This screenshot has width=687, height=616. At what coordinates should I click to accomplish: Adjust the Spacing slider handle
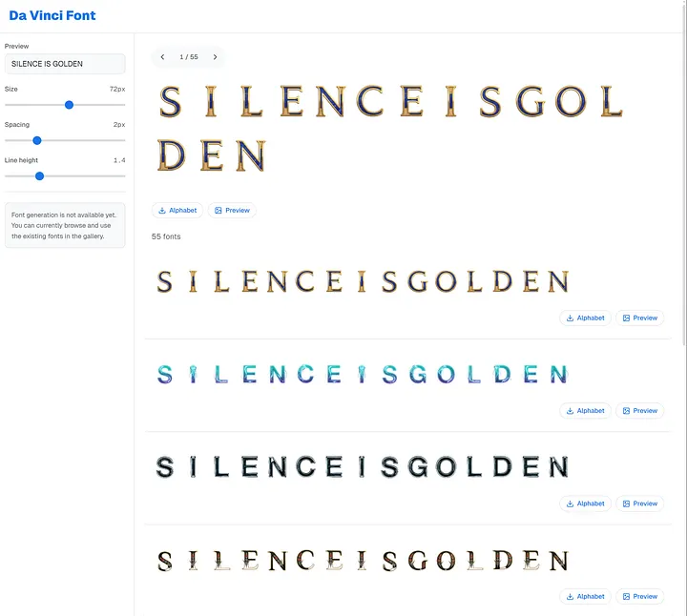pyautogui.click(x=37, y=140)
